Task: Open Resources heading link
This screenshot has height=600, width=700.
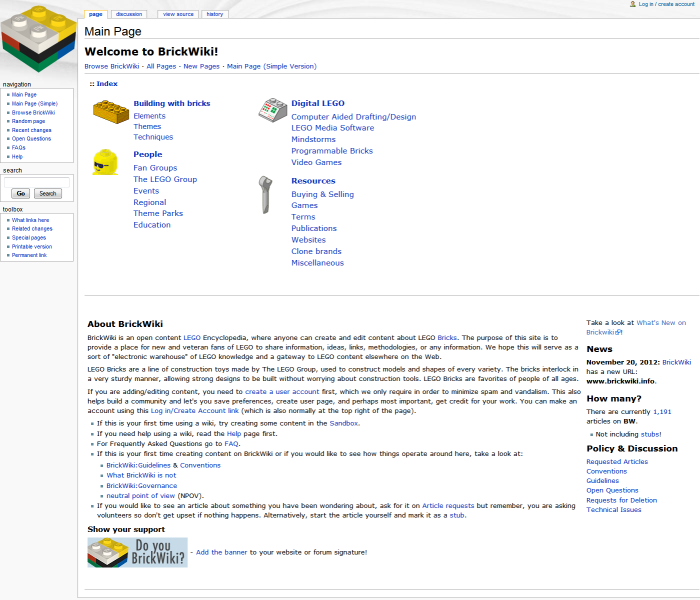Action: click(313, 181)
